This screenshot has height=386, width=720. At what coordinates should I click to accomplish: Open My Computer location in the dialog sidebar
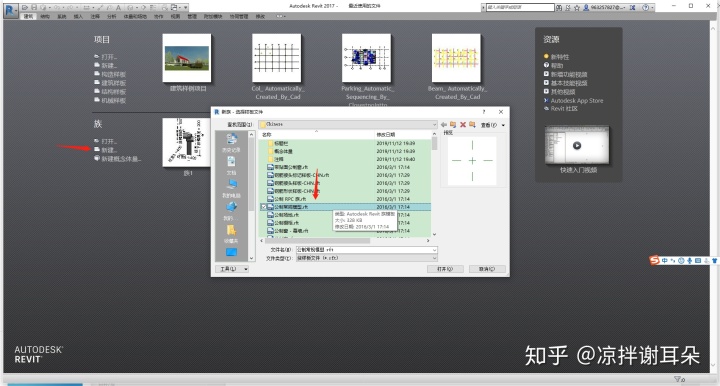tap(231, 188)
